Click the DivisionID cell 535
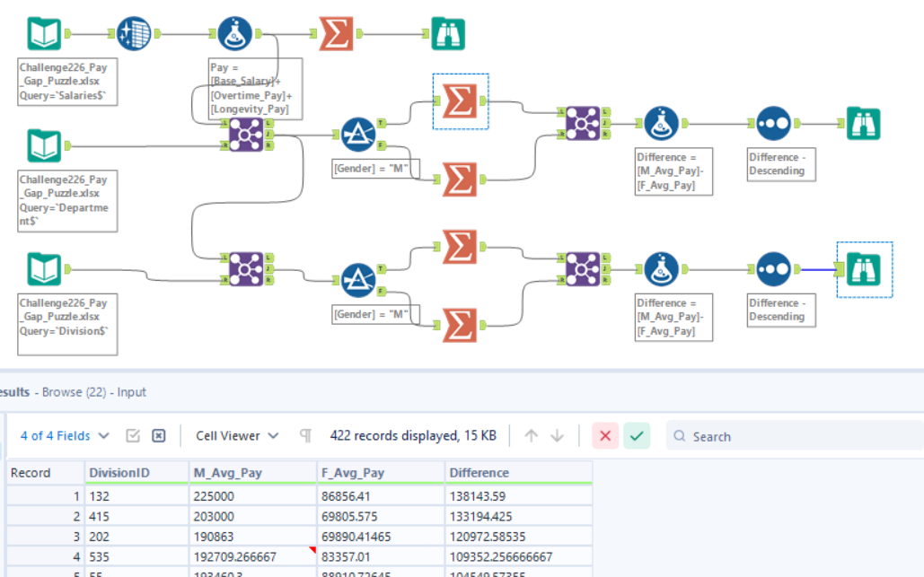Viewport: 924px width, 577px height. pyautogui.click(x=136, y=556)
